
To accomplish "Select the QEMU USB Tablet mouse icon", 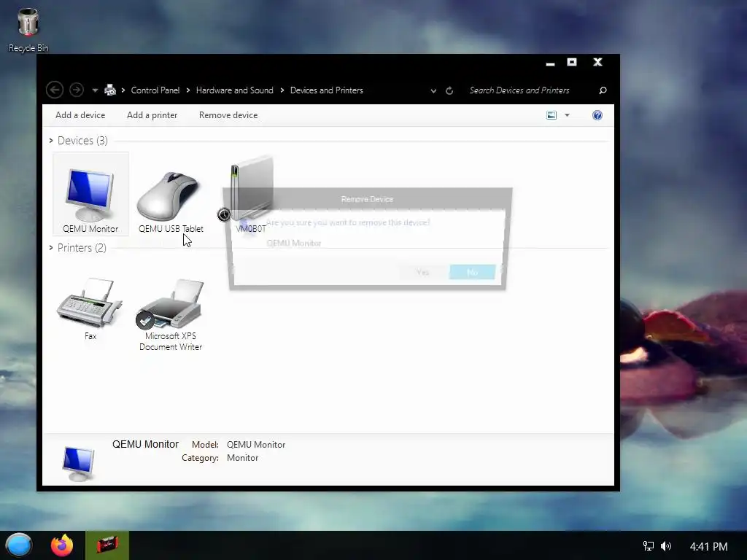I will point(170,196).
